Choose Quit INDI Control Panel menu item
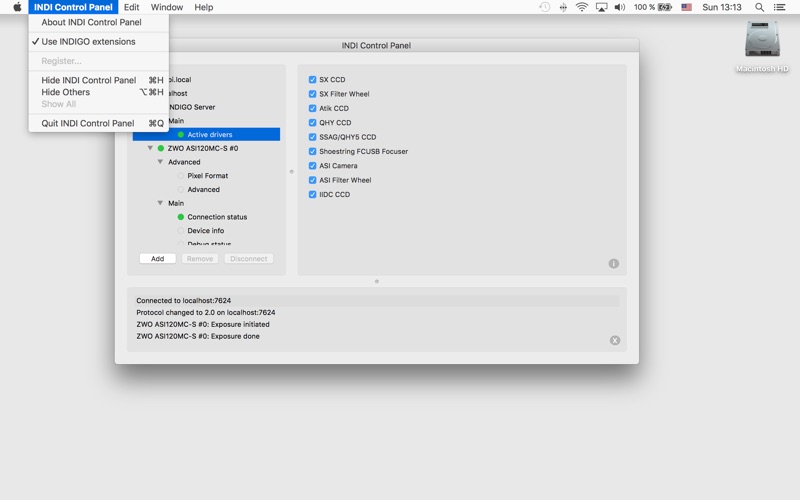800x500 pixels. [x=88, y=124]
